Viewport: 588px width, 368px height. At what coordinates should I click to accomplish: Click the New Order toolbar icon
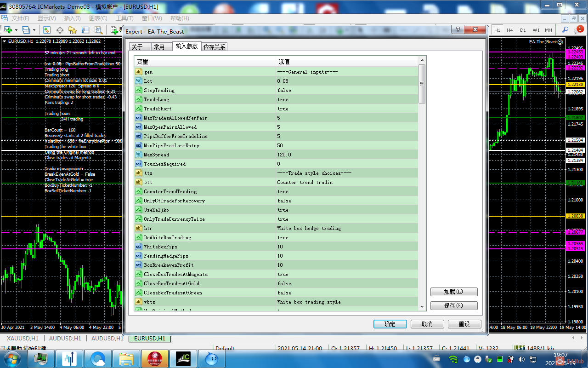coord(115,30)
